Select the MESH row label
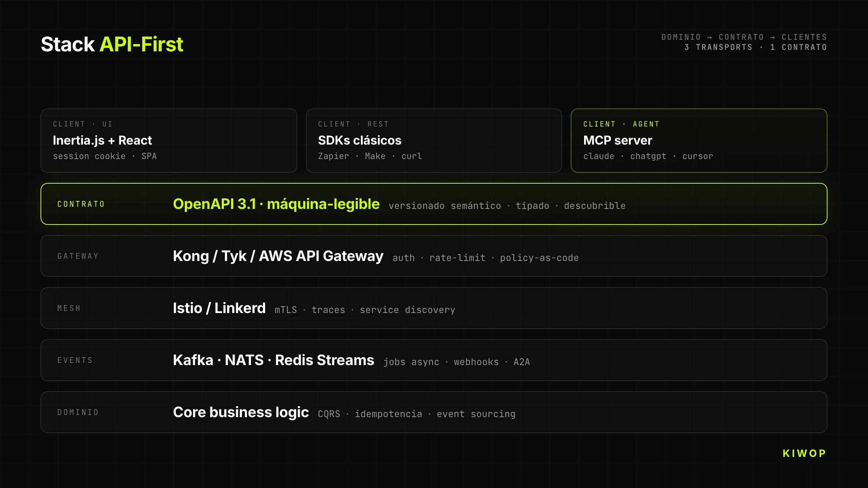 click(69, 308)
